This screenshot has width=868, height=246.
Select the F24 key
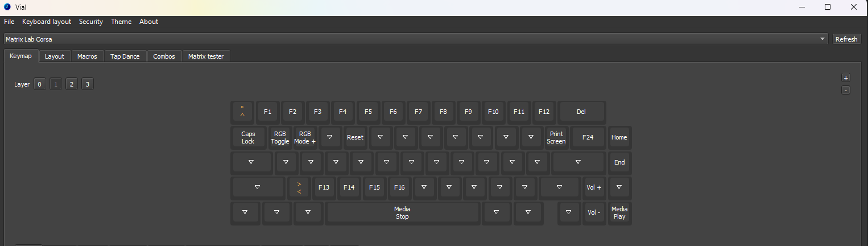(588, 137)
